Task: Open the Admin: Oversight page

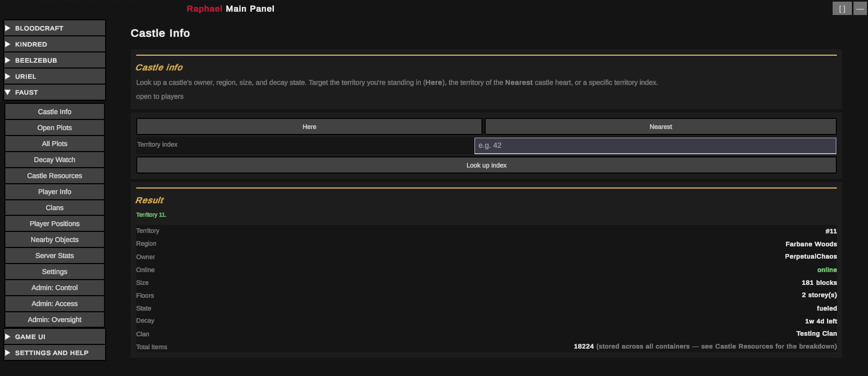Action: click(x=55, y=320)
